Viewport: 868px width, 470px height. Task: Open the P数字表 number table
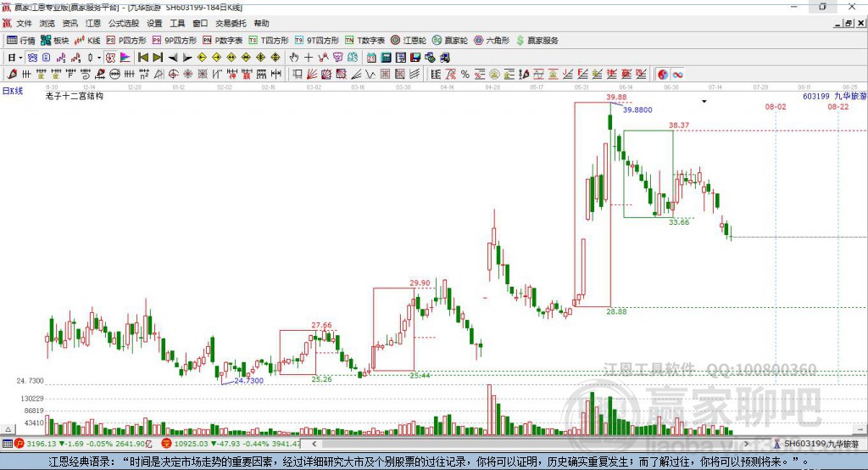click(223, 41)
